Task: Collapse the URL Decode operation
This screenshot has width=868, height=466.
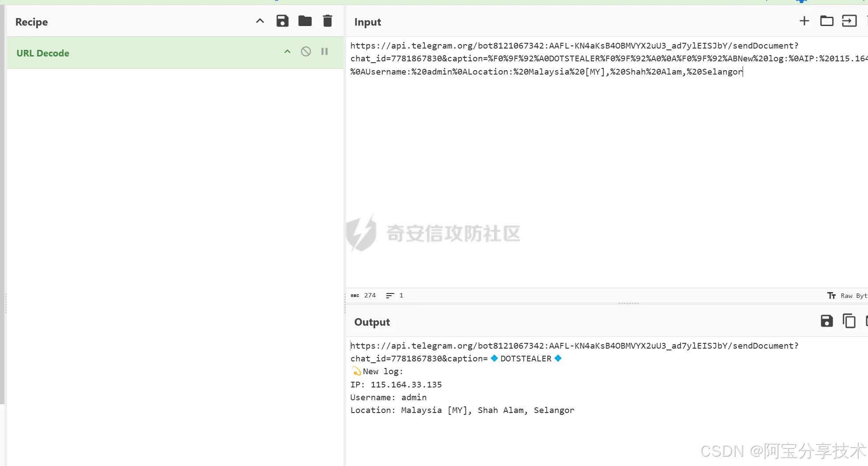Action: 287,52
